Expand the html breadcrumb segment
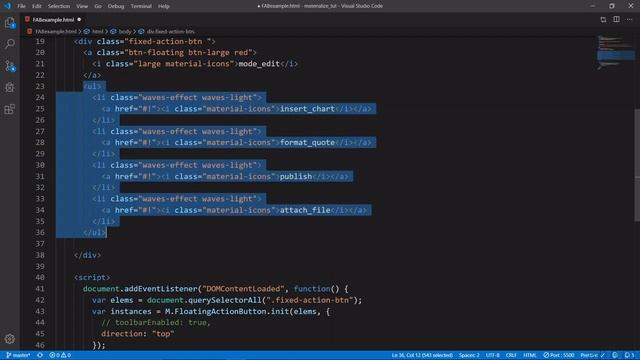 tap(98, 31)
